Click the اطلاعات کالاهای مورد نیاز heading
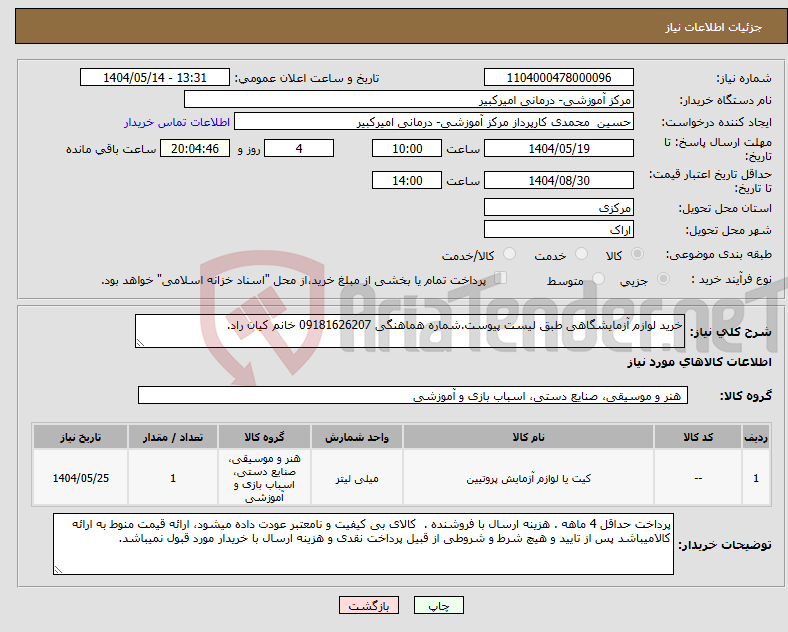 tap(699, 362)
